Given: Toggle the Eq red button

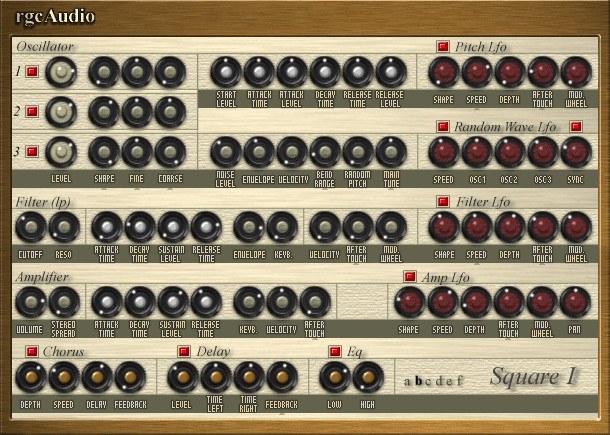Looking at the screenshot, I should point(335,351).
